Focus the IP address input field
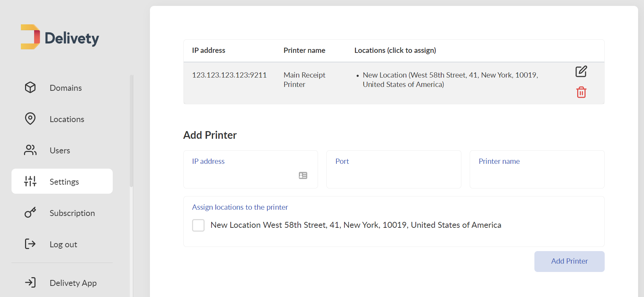 (x=251, y=169)
